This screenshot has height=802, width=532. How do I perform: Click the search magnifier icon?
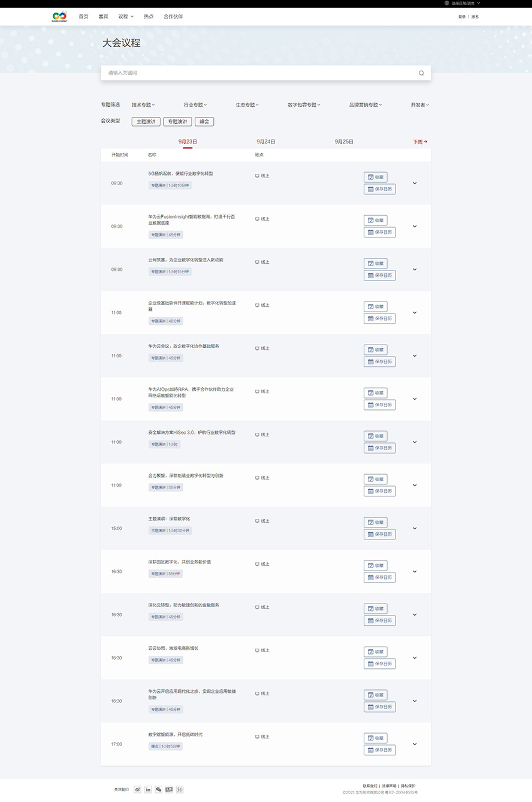coord(421,73)
